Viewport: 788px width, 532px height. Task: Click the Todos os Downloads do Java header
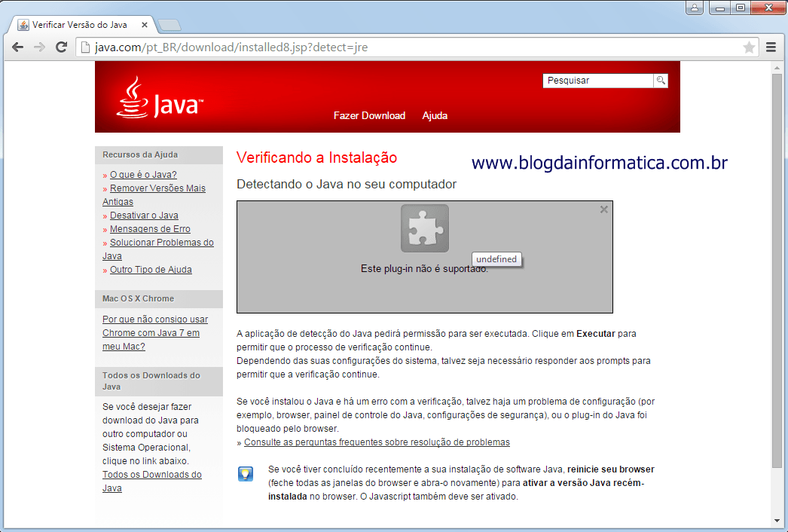click(x=159, y=381)
